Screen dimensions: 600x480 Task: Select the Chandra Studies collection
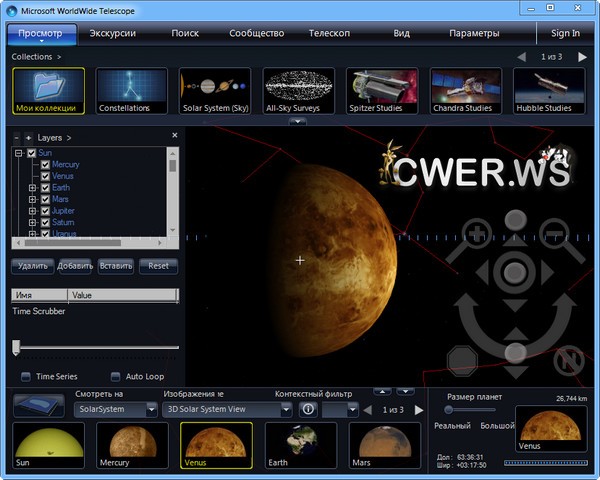(466, 91)
